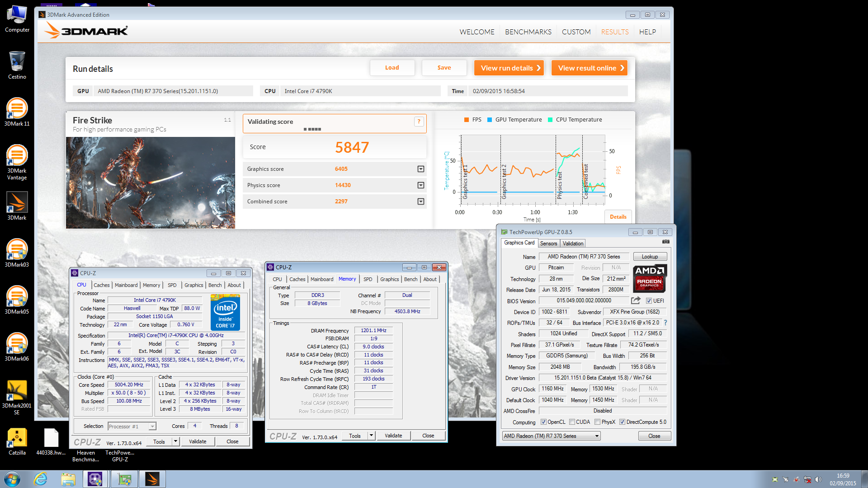
Task: Toggle the DirectCompute 5.0 checkbox
Action: [622, 422]
